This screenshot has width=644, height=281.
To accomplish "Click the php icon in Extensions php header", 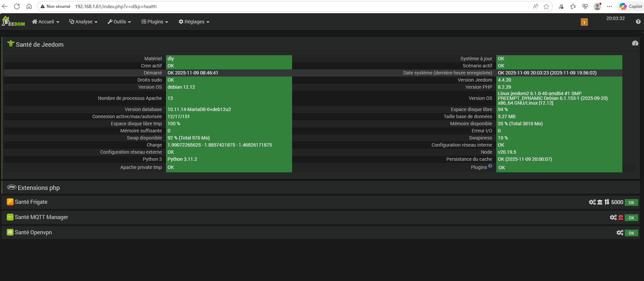I will [x=12, y=187].
